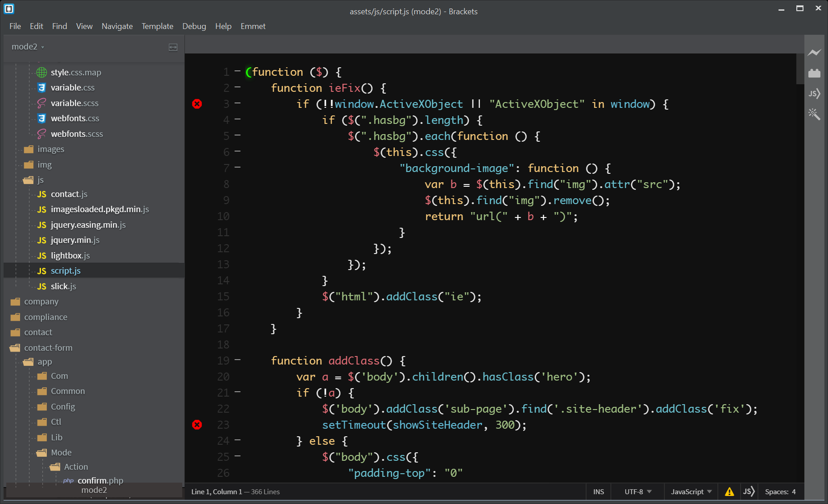Click the JS hint icon in right toolbar
This screenshot has width=828, height=504.
[814, 94]
